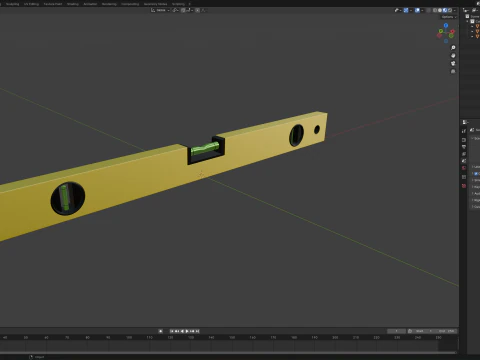Open Output properties tab

(x=464, y=147)
